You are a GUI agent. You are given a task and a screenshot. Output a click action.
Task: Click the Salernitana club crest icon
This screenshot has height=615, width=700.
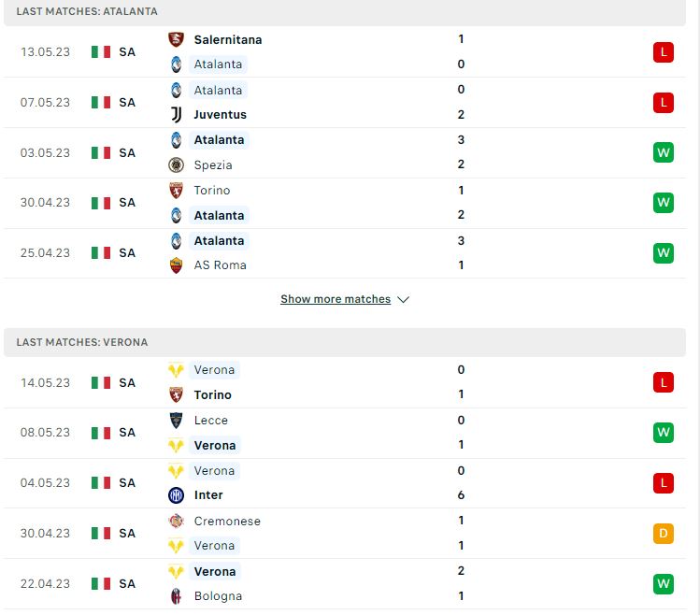[x=176, y=39]
